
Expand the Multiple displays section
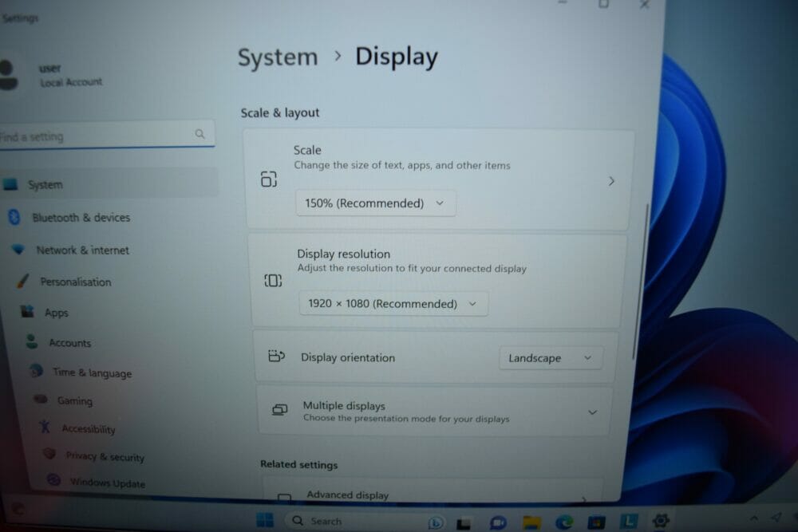[592, 412]
